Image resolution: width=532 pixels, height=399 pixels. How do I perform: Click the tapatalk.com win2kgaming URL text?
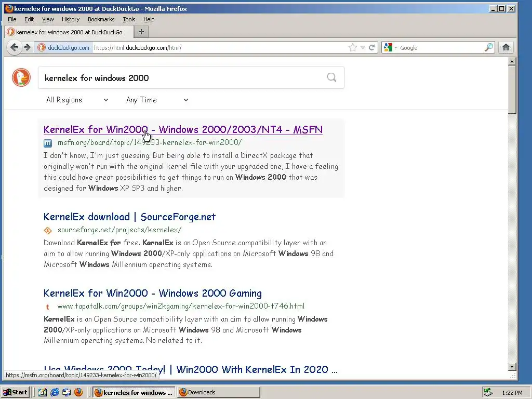point(181,306)
